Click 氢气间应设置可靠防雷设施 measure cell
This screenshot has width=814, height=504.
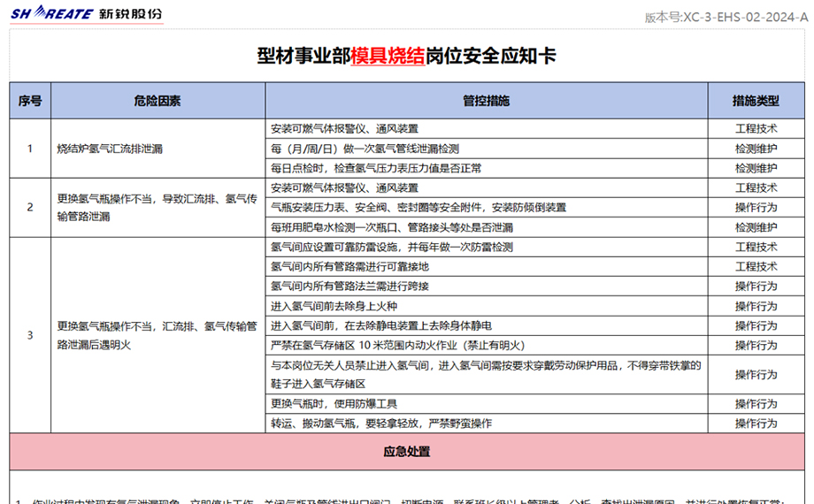pyautogui.click(x=487, y=247)
